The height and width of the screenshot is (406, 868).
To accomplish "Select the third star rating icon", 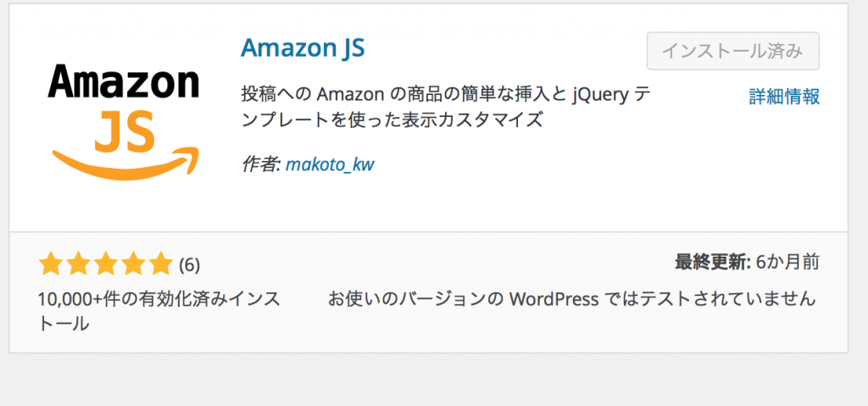I will coord(105,265).
